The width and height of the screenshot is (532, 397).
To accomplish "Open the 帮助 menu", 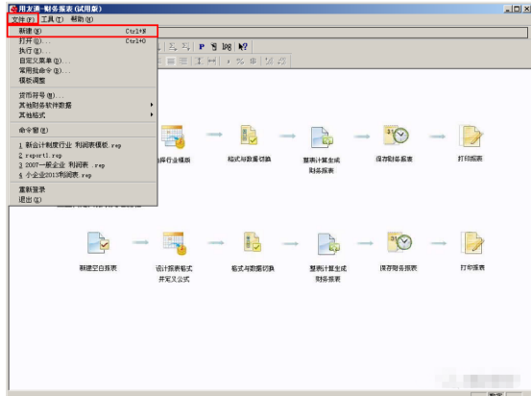I will (x=82, y=19).
